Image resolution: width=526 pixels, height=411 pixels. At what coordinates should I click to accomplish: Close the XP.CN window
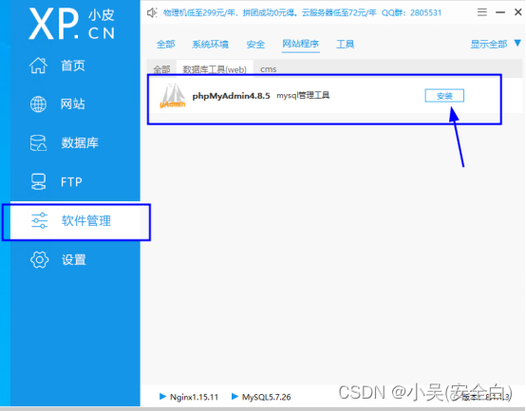click(x=518, y=12)
